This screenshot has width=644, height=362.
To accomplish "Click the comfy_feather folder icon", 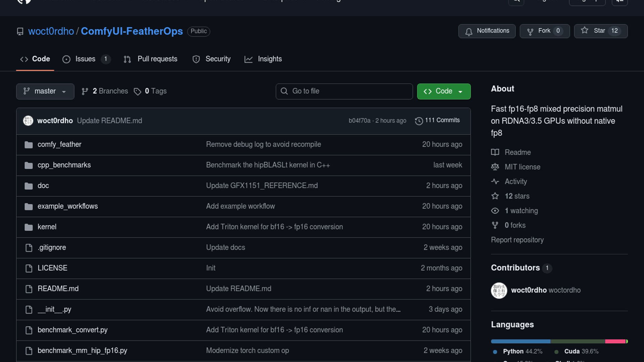I will point(29,145).
